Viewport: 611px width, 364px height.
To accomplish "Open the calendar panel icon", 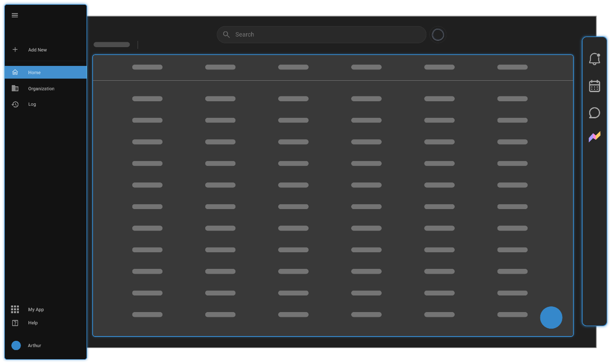I will pyautogui.click(x=594, y=86).
